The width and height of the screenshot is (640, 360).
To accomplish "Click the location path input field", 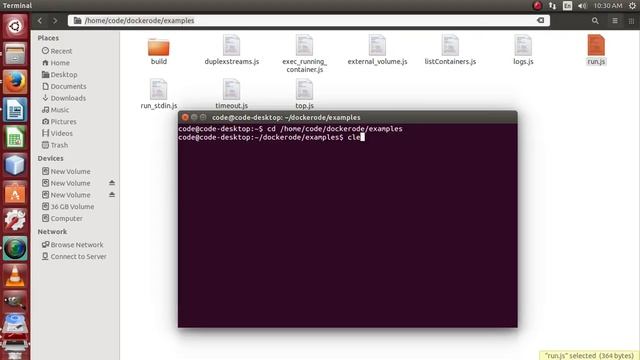I will click(309, 20).
